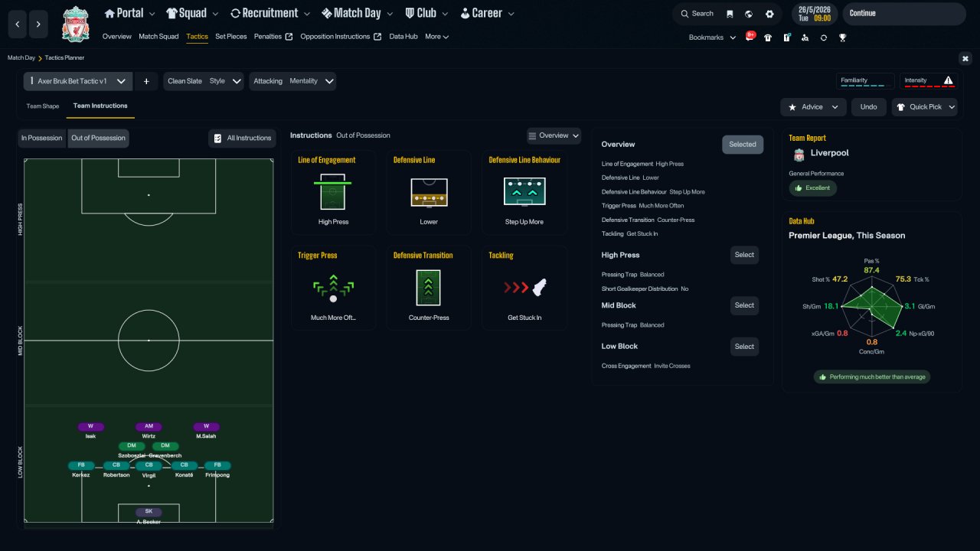
Task: Open the Axer Bruk Bet Tactic v1 dropdown
Action: [x=78, y=81]
